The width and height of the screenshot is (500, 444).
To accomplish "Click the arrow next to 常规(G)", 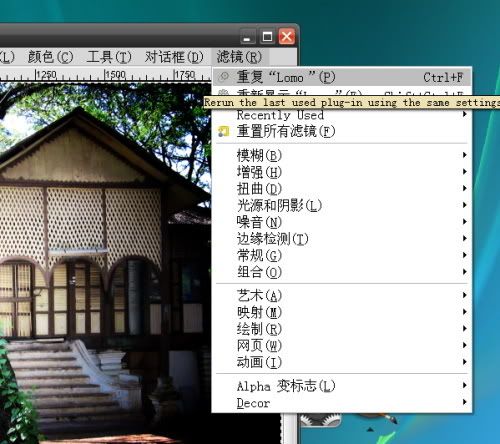I will (x=465, y=255).
